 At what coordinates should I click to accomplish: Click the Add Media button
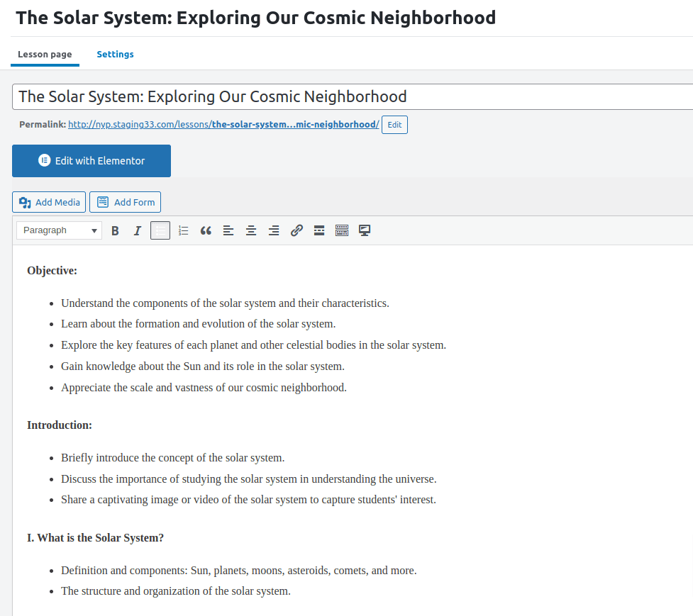tap(49, 202)
